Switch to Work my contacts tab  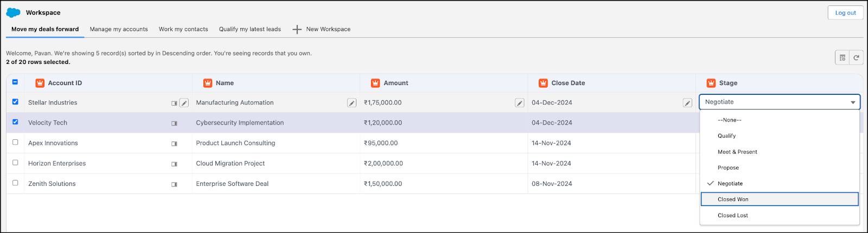click(183, 29)
